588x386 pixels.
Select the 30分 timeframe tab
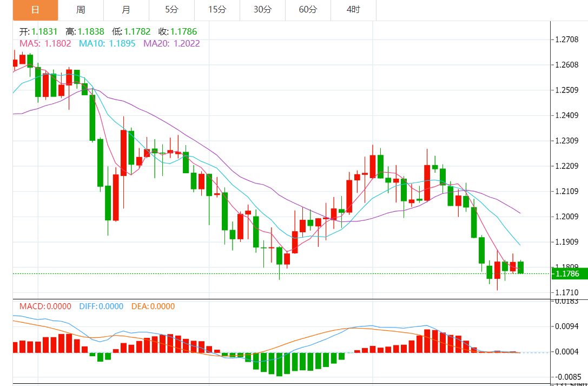pyautogui.click(x=262, y=10)
